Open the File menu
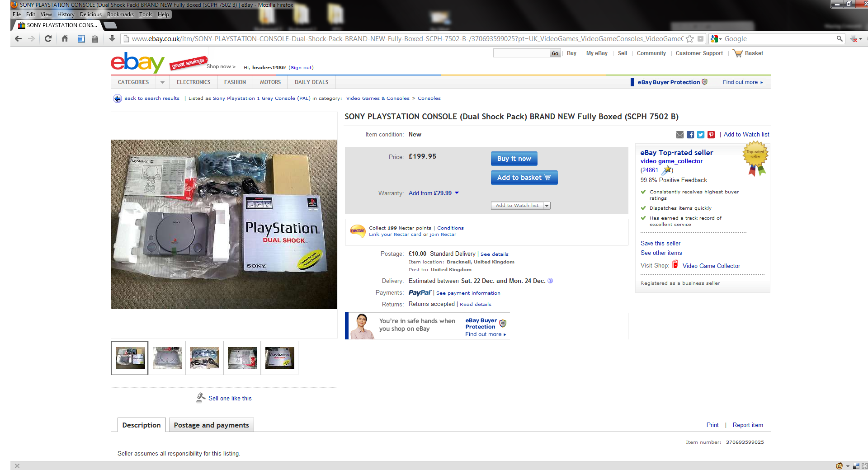The image size is (868, 470). (17, 14)
